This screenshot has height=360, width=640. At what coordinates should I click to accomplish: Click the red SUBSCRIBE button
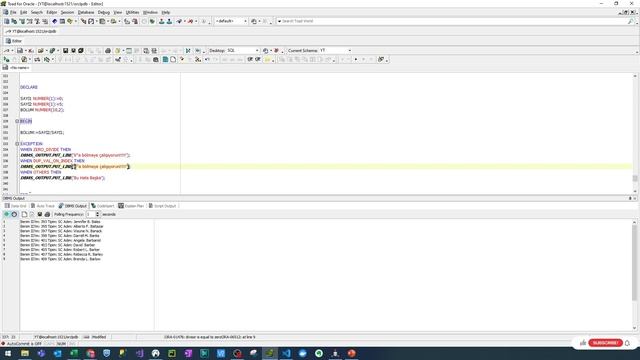(605, 343)
